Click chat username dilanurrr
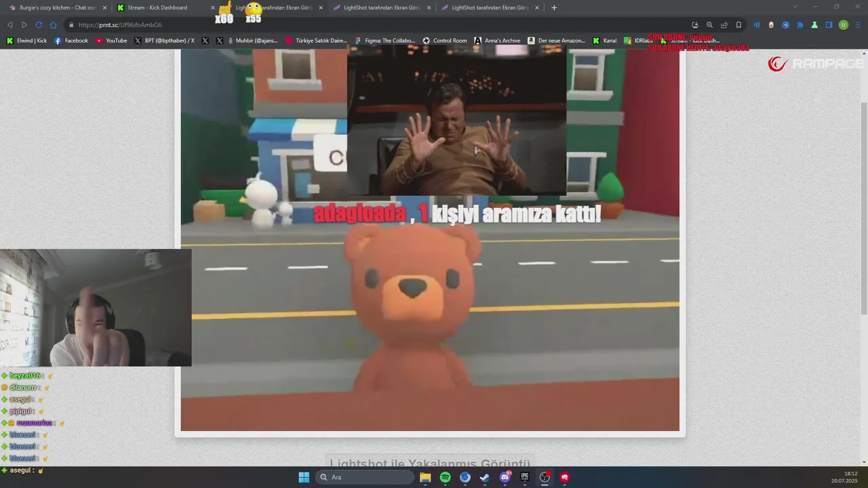Image resolution: width=868 pixels, height=488 pixels. pyautogui.click(x=22, y=388)
